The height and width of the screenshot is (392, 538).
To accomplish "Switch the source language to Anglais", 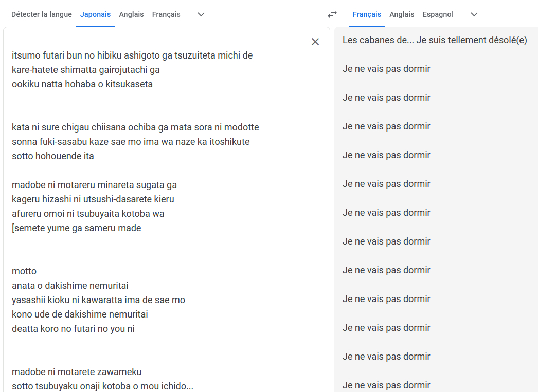I will (131, 14).
